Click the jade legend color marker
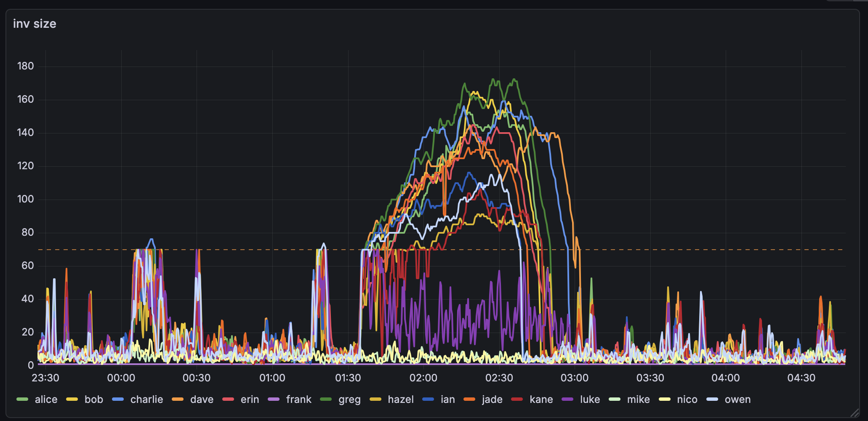Image resolution: width=868 pixels, height=421 pixels. click(469, 400)
